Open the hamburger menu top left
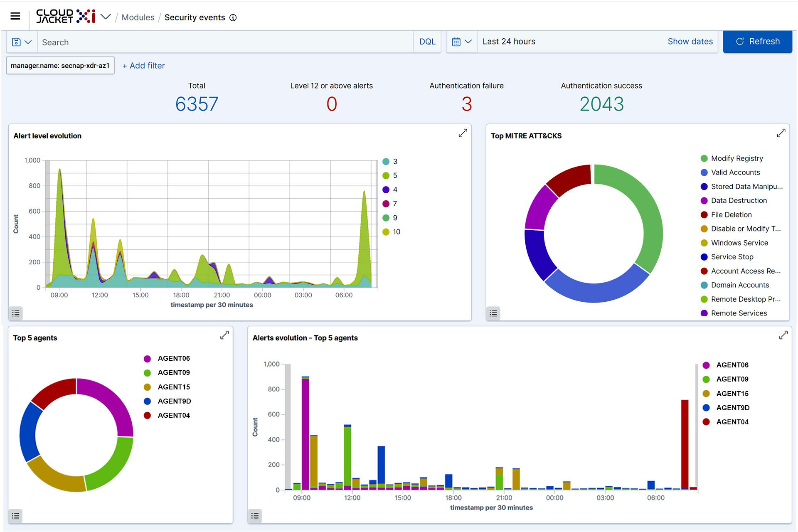Screen dimensions: 798x532 [x=15, y=16]
